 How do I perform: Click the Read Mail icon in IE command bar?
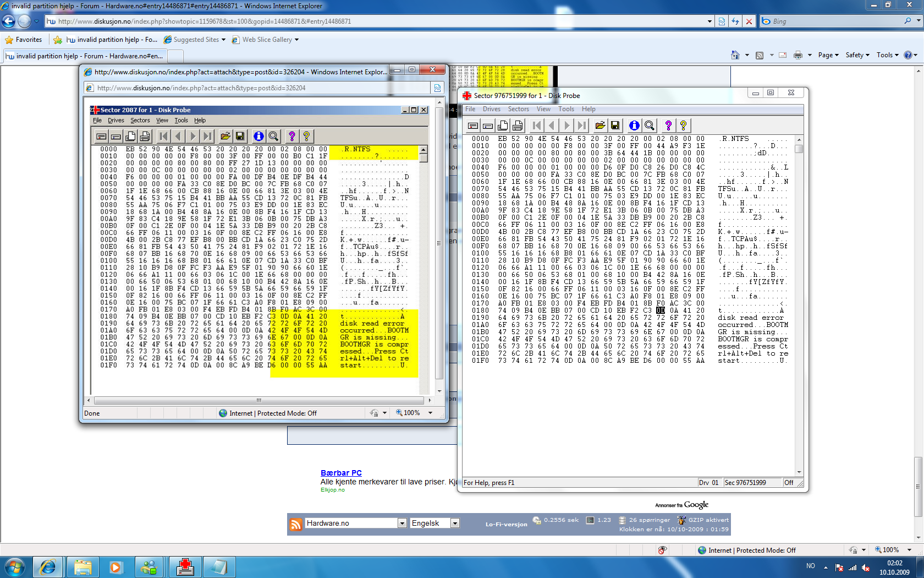[783, 55]
